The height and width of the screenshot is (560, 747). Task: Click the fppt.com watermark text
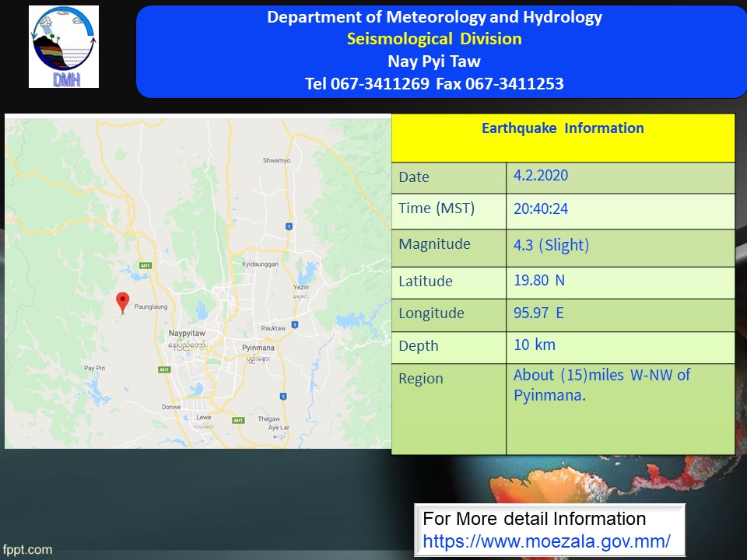[x=26, y=550]
